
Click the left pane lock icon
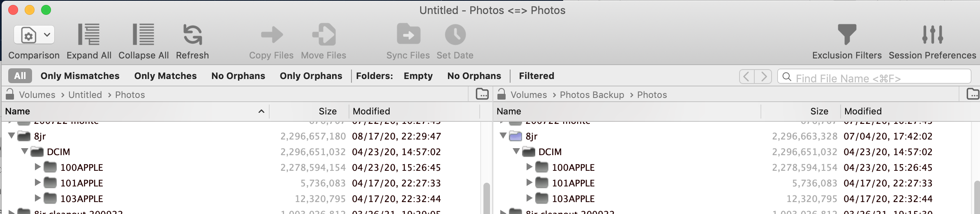click(x=10, y=94)
